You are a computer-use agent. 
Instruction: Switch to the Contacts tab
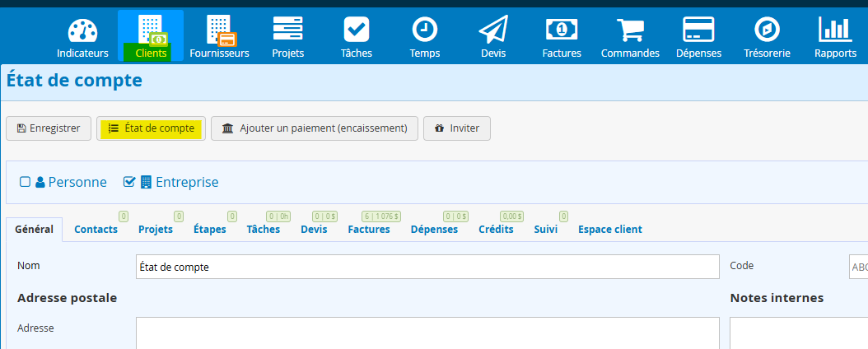click(96, 230)
